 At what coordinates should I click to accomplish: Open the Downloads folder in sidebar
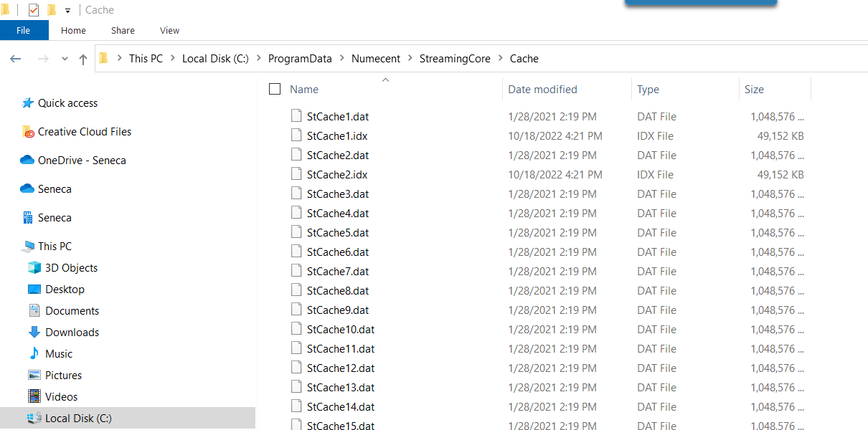pos(72,333)
